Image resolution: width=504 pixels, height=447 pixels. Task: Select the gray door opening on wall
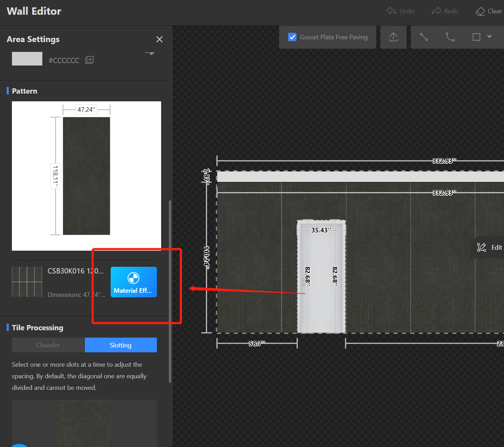pyautogui.click(x=321, y=280)
